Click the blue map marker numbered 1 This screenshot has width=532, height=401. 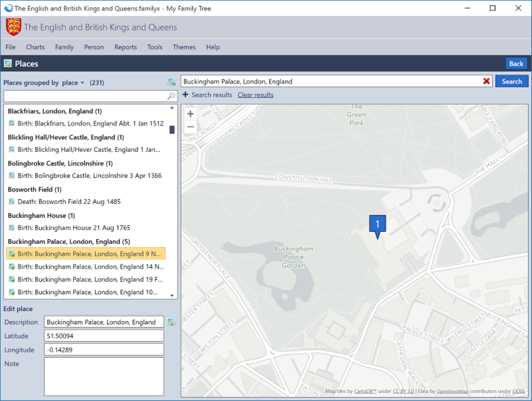pyautogui.click(x=377, y=227)
